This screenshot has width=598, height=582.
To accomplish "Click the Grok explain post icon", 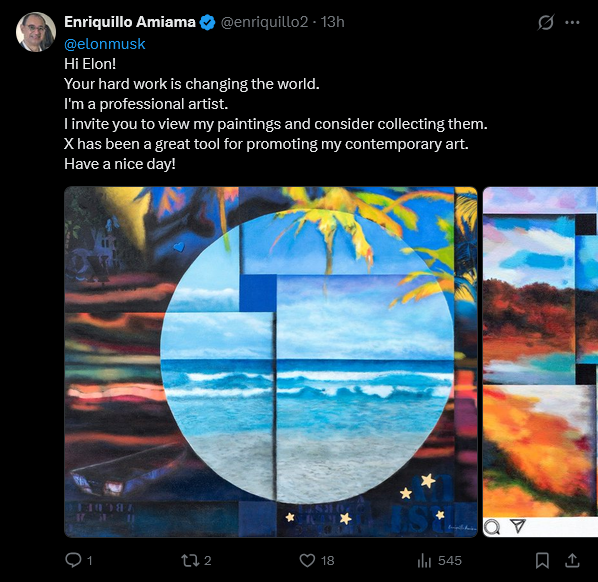I will click(x=546, y=22).
